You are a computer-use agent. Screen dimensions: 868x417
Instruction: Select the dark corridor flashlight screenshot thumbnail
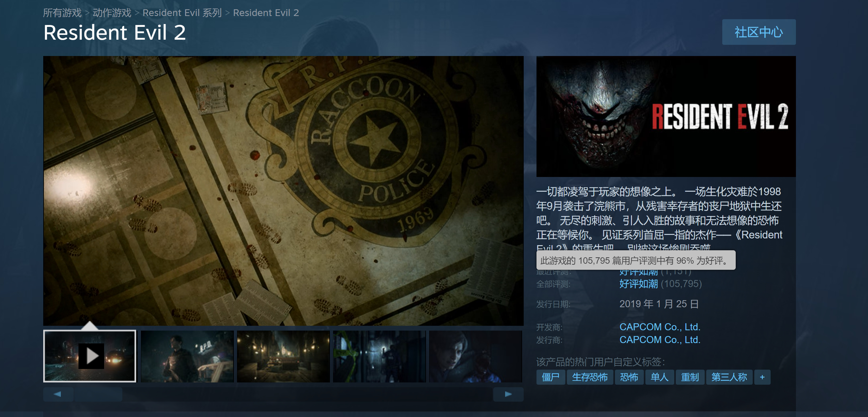(x=380, y=356)
